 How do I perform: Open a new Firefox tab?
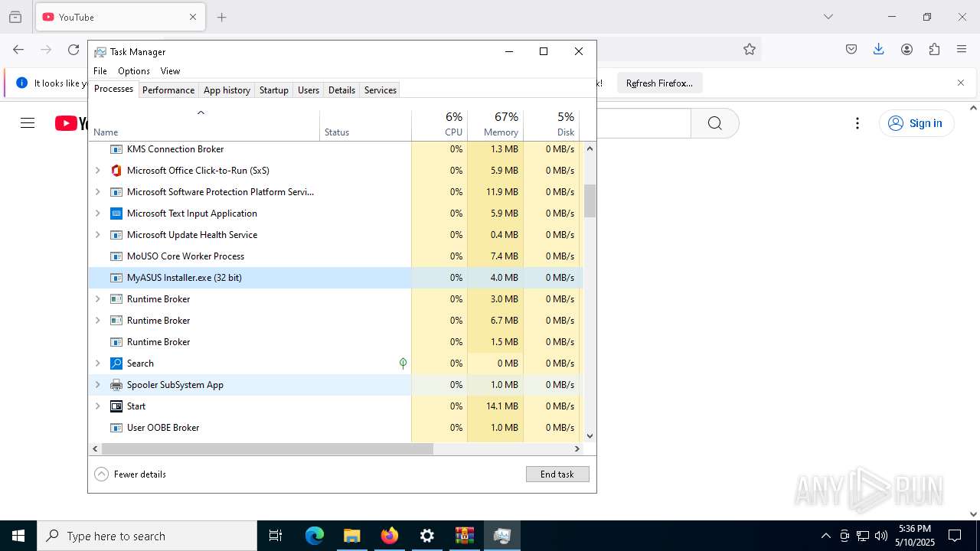point(221,17)
